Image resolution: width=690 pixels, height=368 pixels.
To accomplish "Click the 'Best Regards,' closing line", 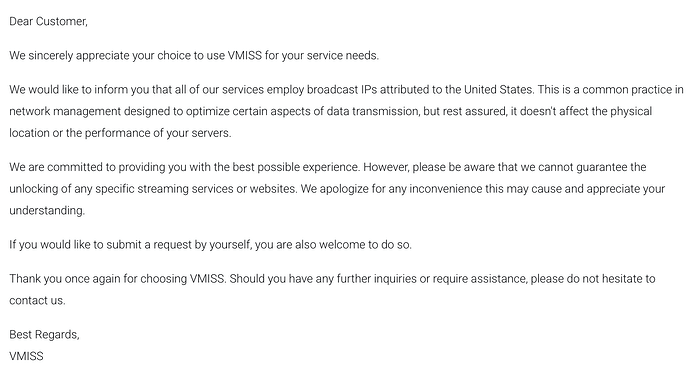I will (44, 335).
